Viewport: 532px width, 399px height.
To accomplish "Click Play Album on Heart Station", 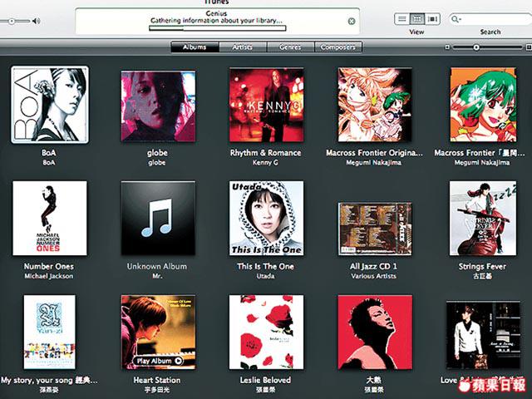I will pos(158,361).
